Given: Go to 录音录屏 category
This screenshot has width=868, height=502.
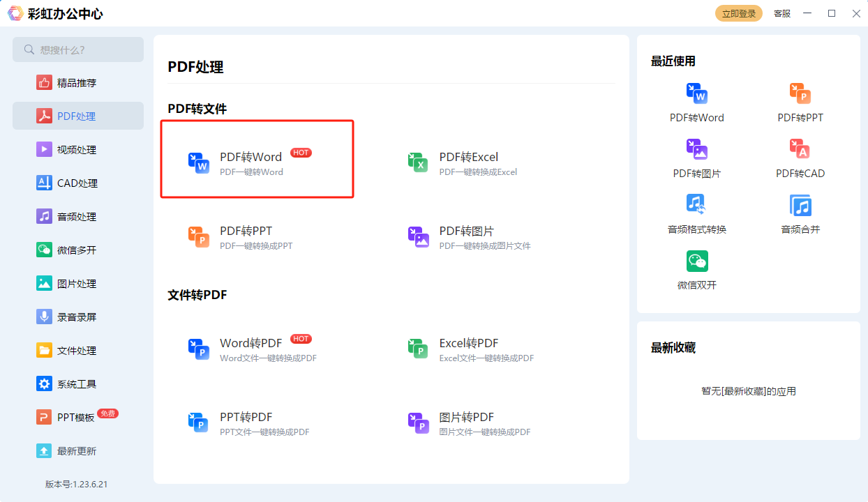Looking at the screenshot, I should click(78, 317).
